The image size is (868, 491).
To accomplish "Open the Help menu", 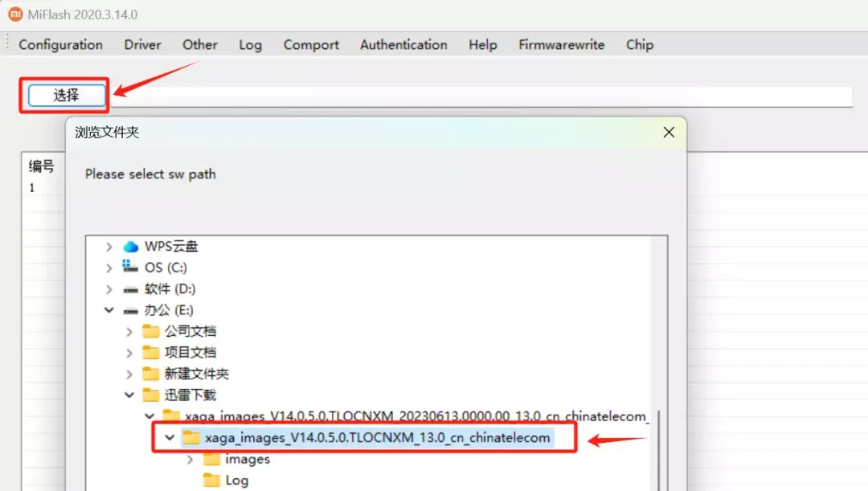I will (x=483, y=45).
